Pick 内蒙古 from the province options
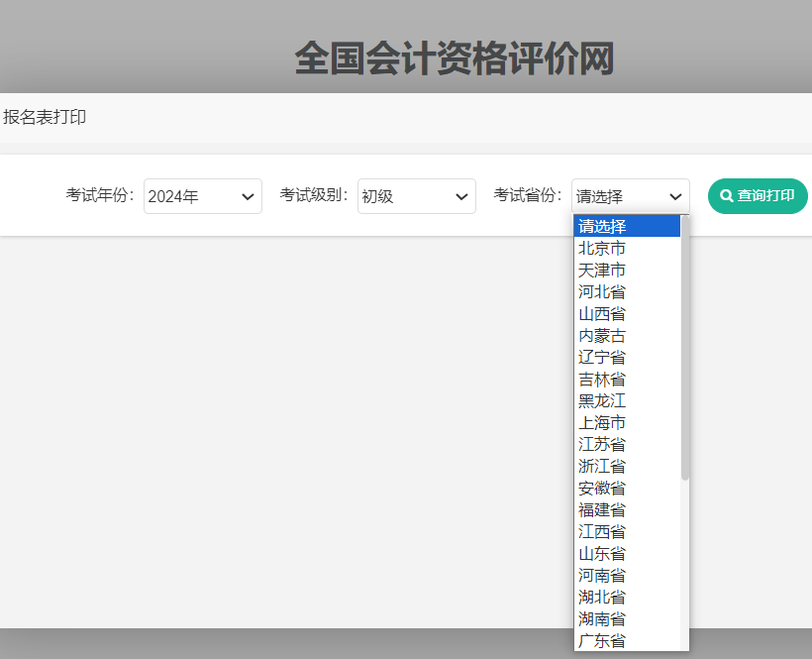This screenshot has width=812, height=659. click(x=627, y=335)
